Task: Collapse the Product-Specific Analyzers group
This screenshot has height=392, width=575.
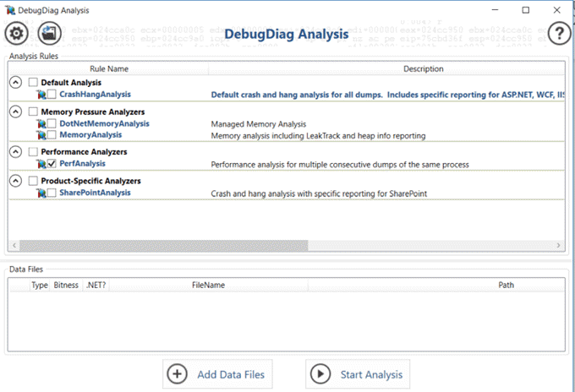Action: [15, 181]
